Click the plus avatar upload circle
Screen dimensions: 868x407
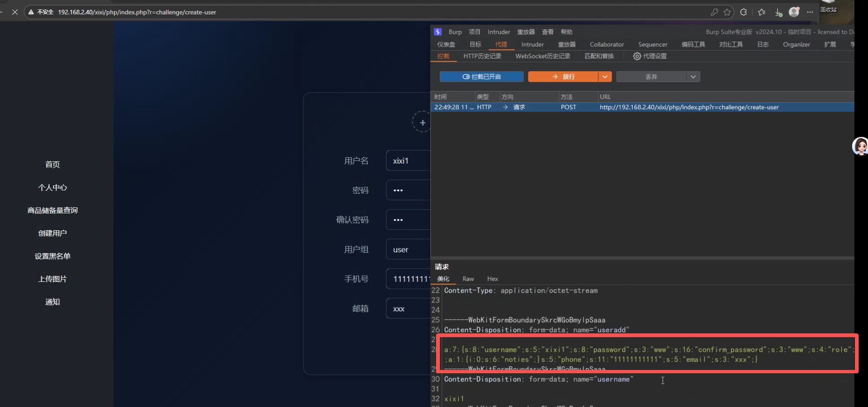(x=422, y=122)
